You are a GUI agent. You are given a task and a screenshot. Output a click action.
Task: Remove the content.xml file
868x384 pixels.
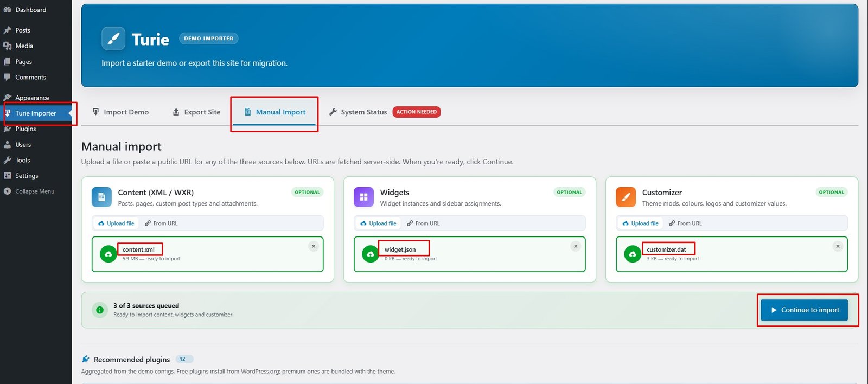click(x=314, y=246)
